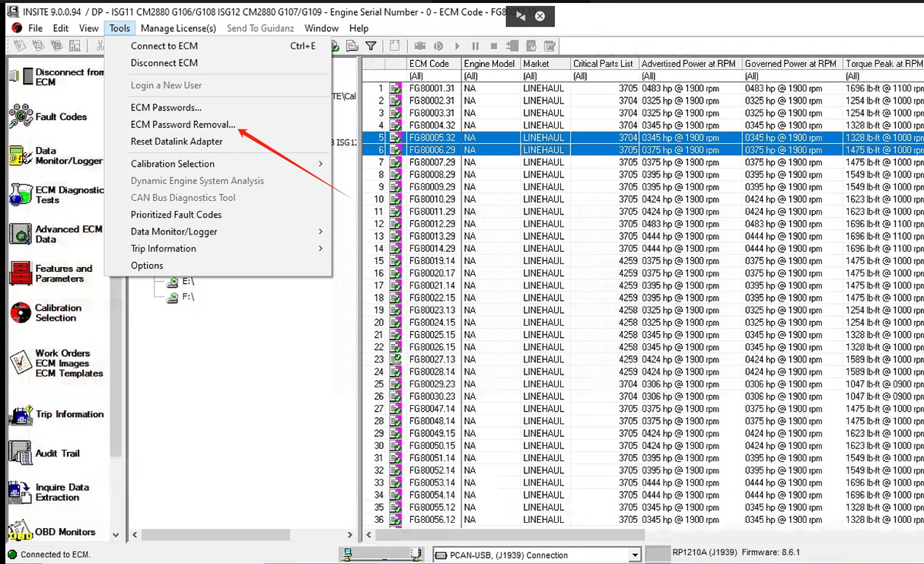Viewport: 924px width, 564px height.
Task: Select Reset Datalink Adapter menu entry
Action: tap(177, 142)
